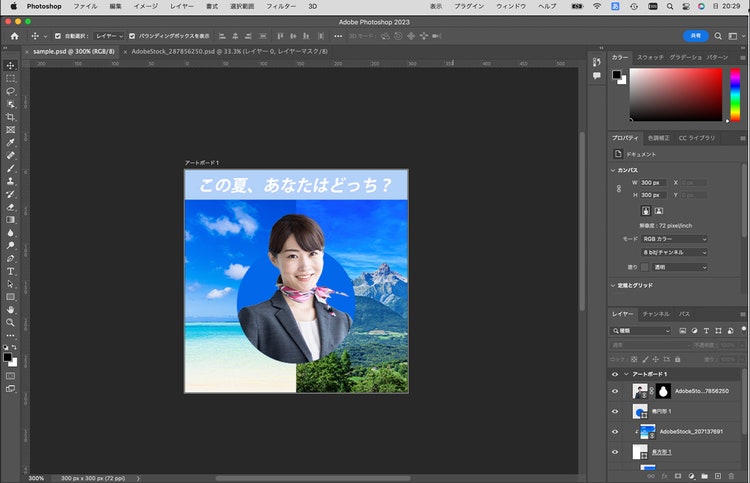
Task: Collapse the カンバス section
Action: coord(613,170)
